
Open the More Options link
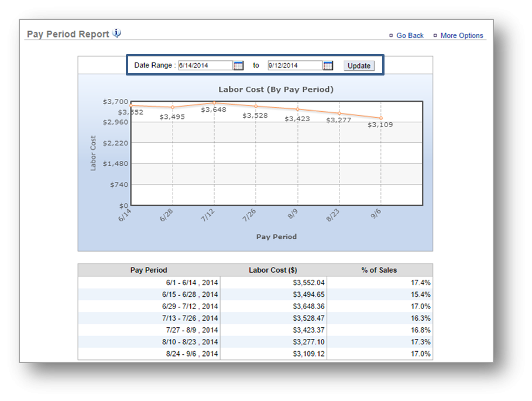(x=462, y=35)
